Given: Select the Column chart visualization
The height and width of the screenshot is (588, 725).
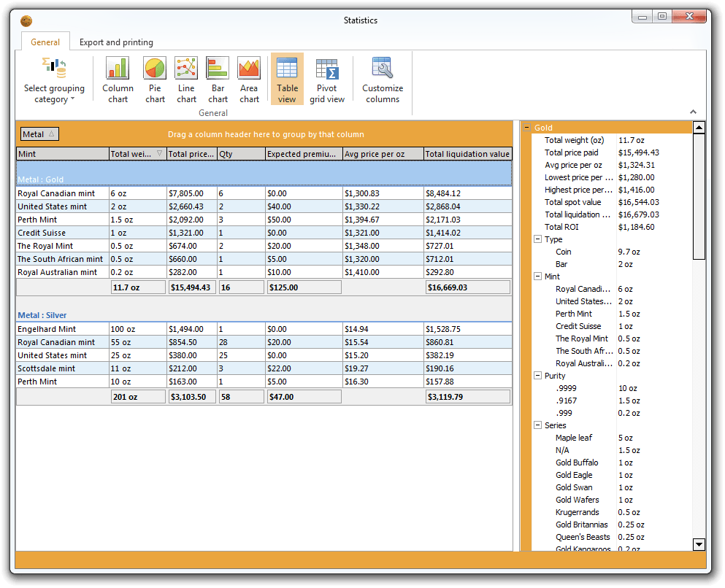Looking at the screenshot, I should 118,78.
